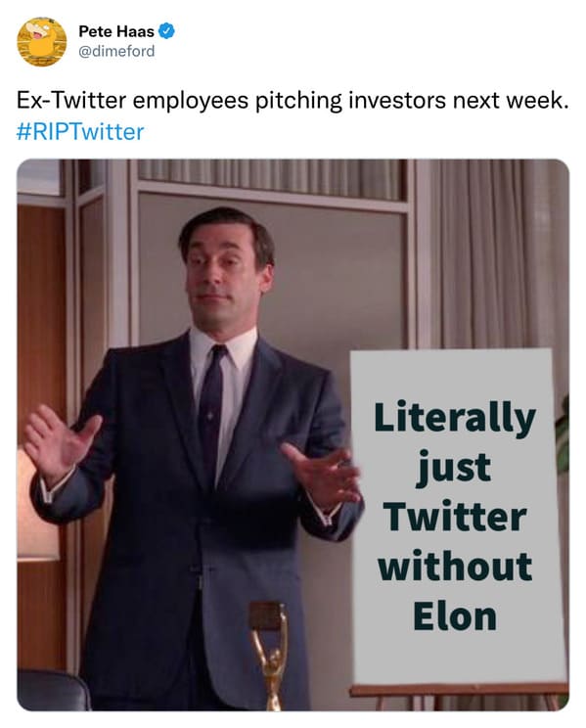Click the dark chair in bottom corner

51,691
